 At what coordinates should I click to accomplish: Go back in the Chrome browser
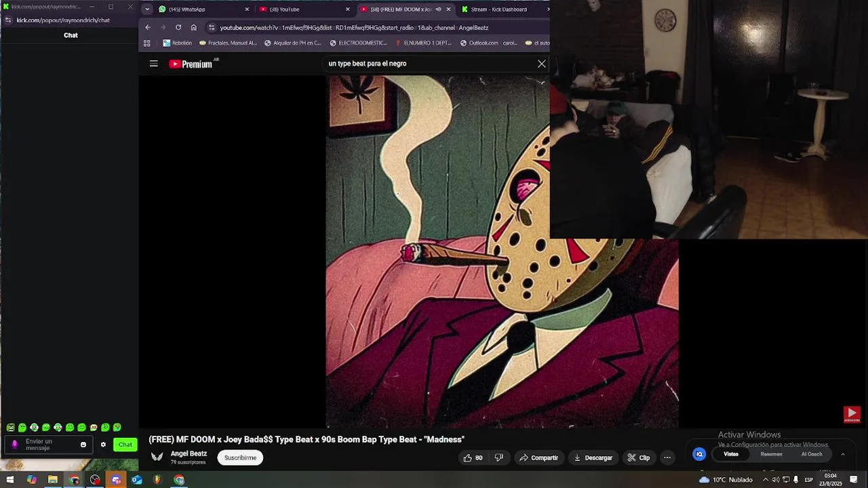[x=148, y=28]
